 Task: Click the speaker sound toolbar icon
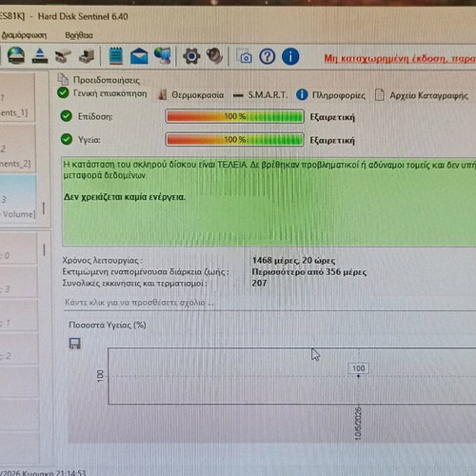point(214,56)
